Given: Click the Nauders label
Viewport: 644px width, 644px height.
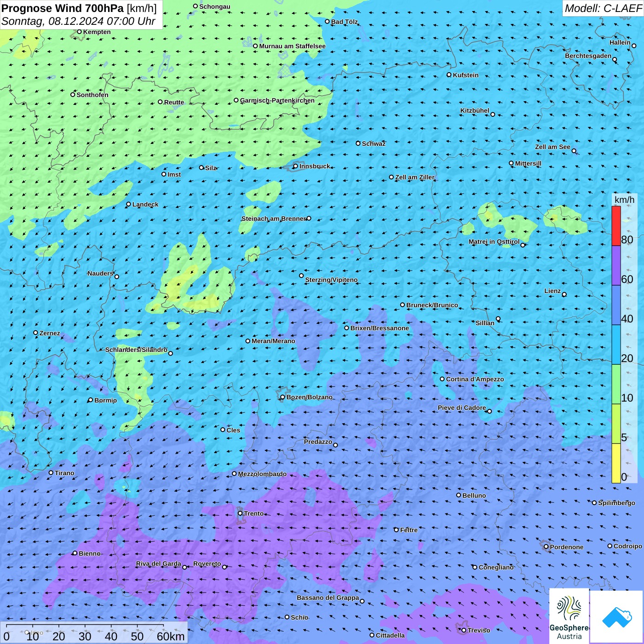Looking at the screenshot, I should (x=100, y=273).
